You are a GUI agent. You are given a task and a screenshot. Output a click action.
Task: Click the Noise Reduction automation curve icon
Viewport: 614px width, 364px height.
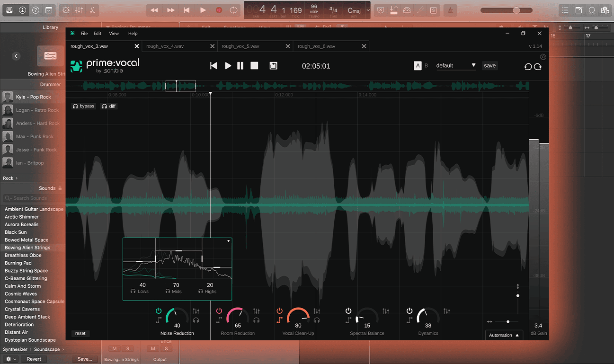(x=159, y=320)
